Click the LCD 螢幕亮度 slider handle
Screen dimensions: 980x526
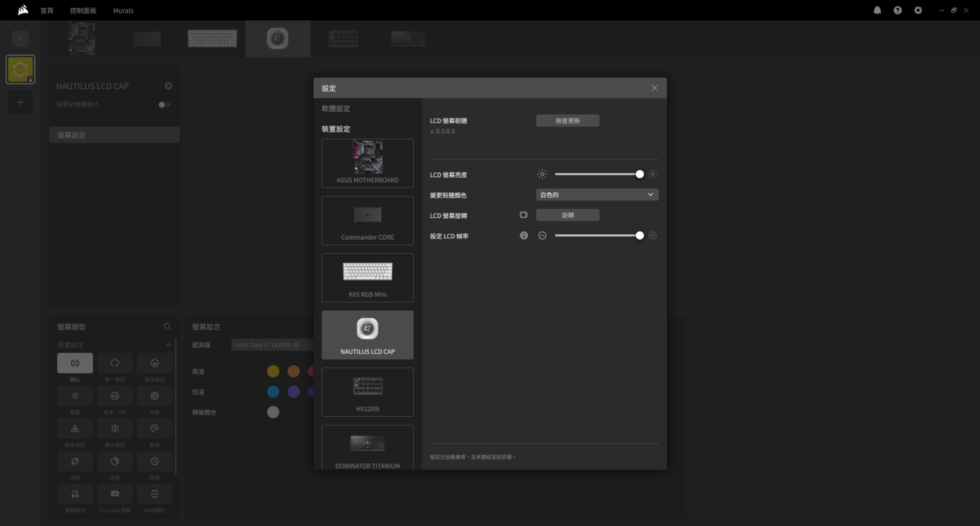pos(640,174)
